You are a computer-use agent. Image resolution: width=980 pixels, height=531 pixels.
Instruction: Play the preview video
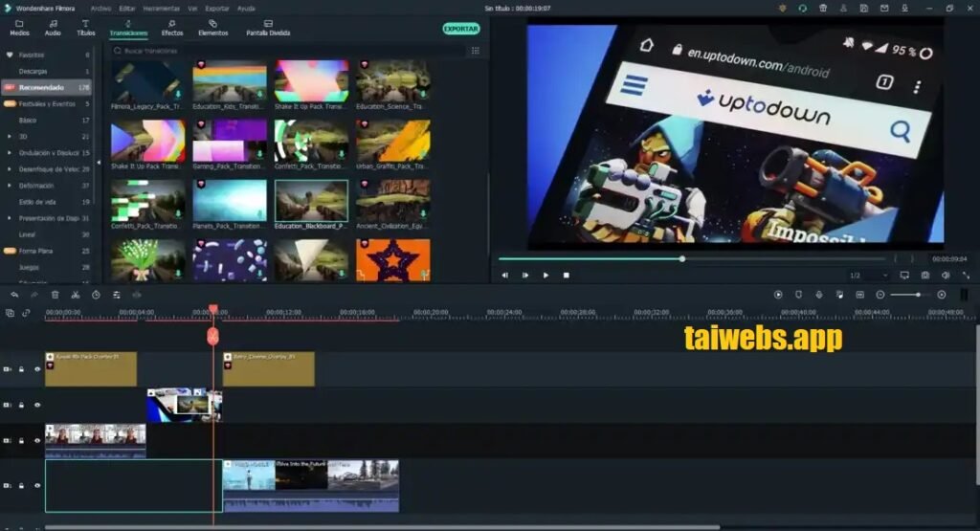coord(546,275)
